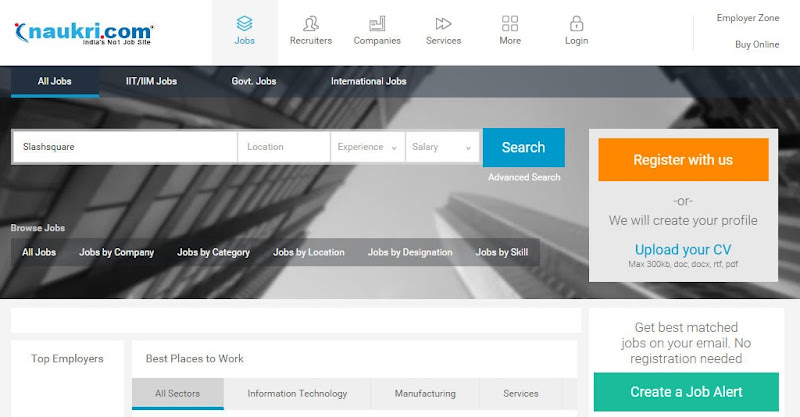This screenshot has height=417, width=800.
Task: Open the More grid icon
Action: tap(510, 23)
